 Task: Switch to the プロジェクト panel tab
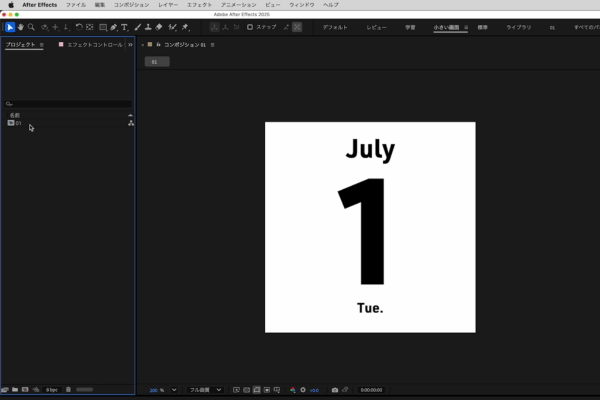click(20, 45)
